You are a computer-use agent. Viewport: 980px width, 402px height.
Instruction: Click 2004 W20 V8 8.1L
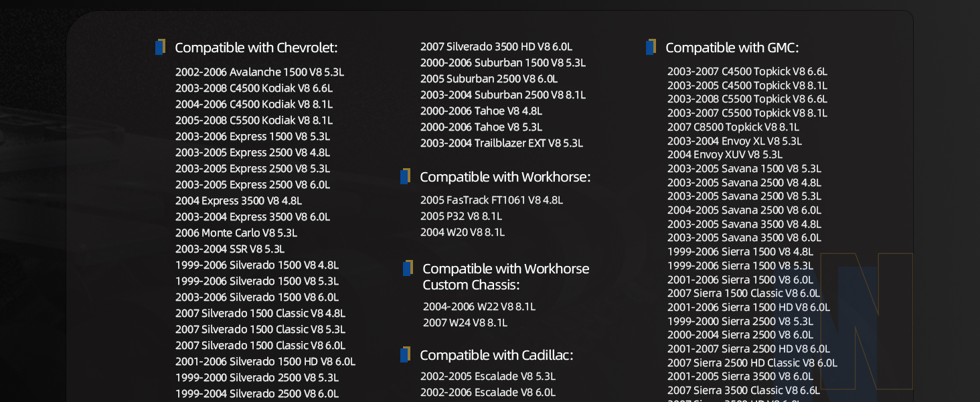[463, 232]
